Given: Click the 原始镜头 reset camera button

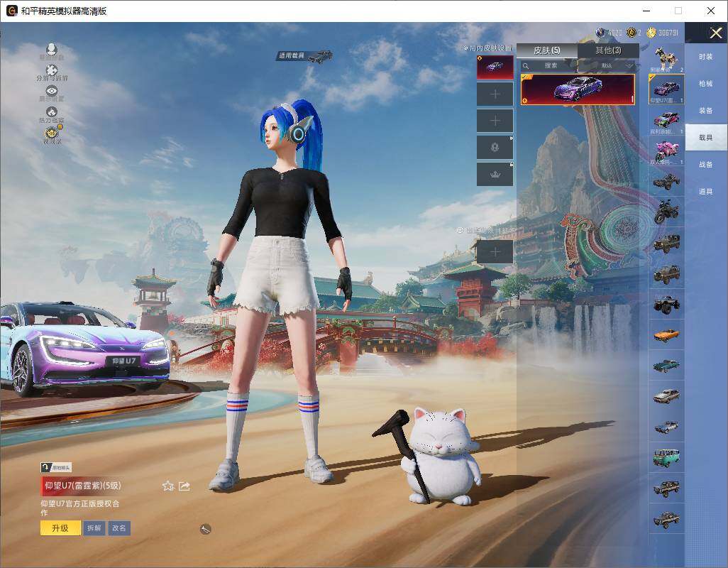Looking at the screenshot, I should click(56, 467).
